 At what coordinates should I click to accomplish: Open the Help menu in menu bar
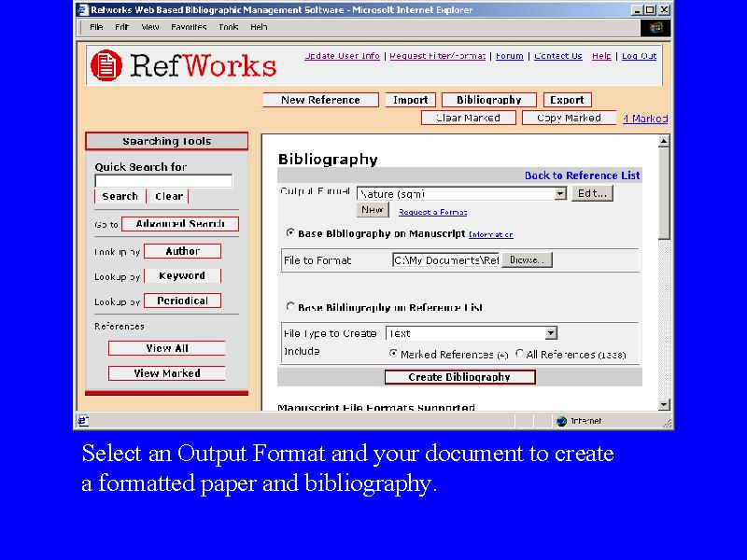tap(259, 27)
